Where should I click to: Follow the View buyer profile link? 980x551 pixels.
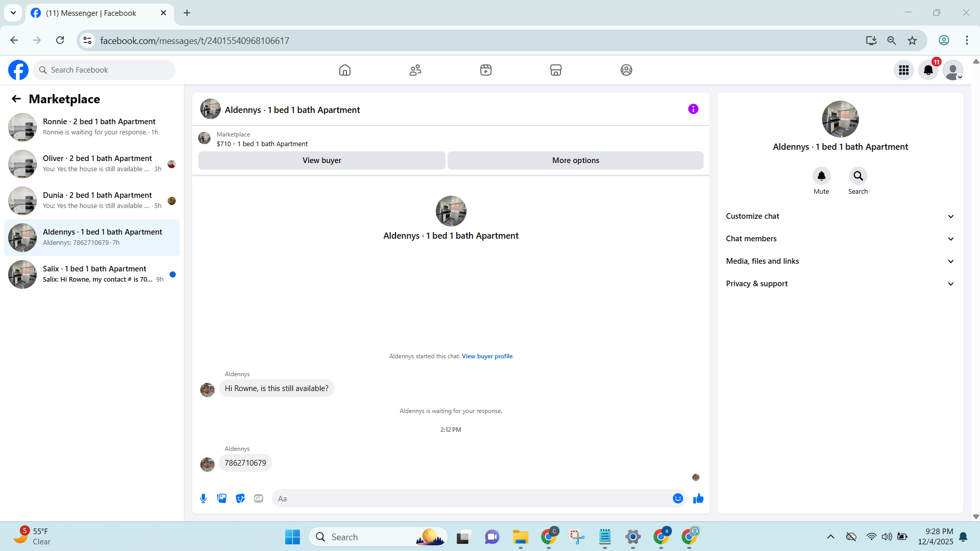click(x=487, y=356)
